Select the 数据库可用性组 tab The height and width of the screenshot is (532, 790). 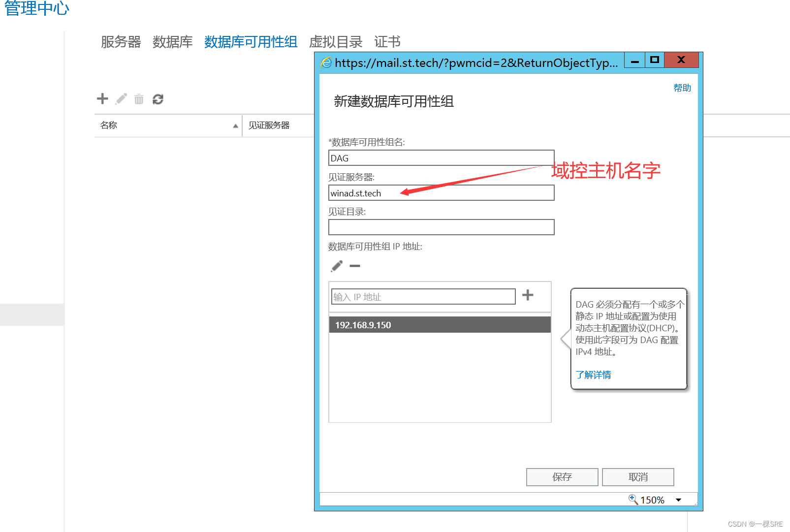tap(251, 42)
